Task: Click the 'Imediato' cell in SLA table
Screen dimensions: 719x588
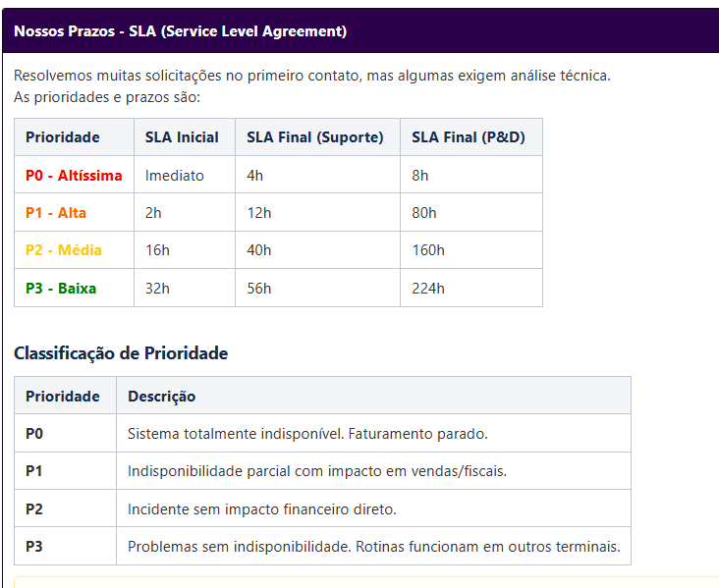Action: (175, 176)
